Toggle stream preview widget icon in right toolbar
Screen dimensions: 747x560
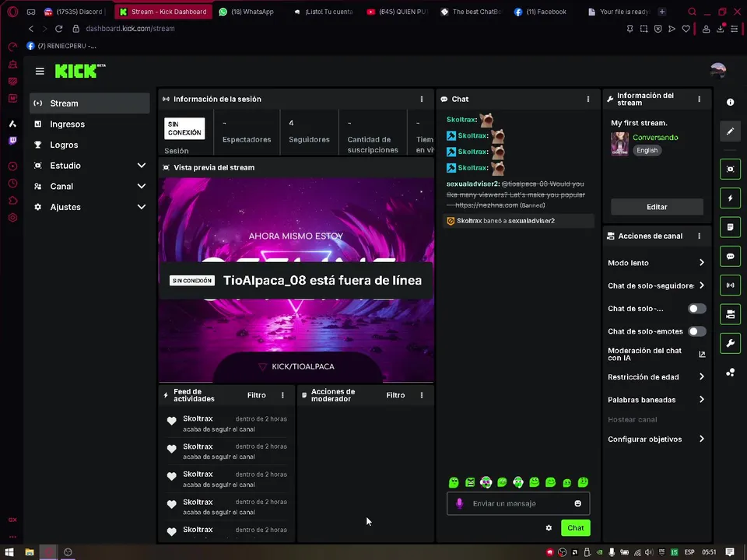730,169
